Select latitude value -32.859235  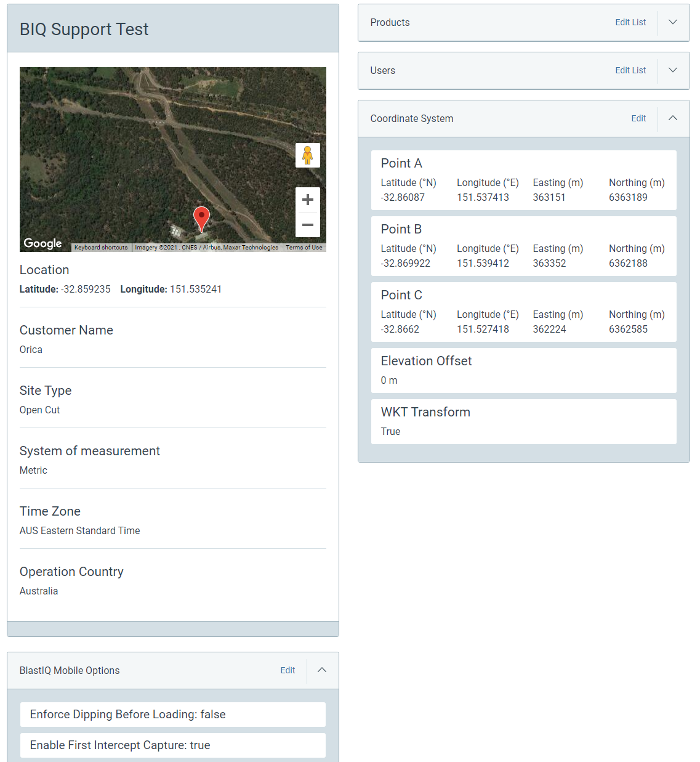(x=86, y=289)
